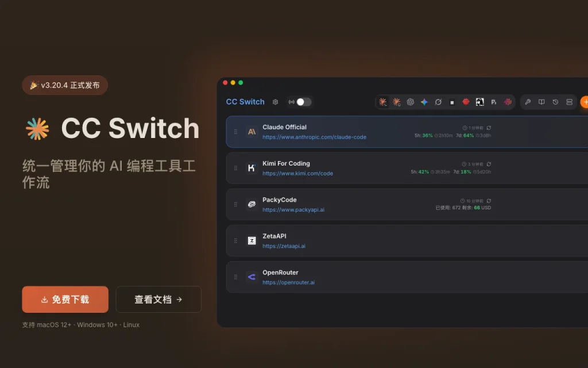Open the openrouter.ai link
Viewport: 588px width, 368px height.
tap(288, 282)
